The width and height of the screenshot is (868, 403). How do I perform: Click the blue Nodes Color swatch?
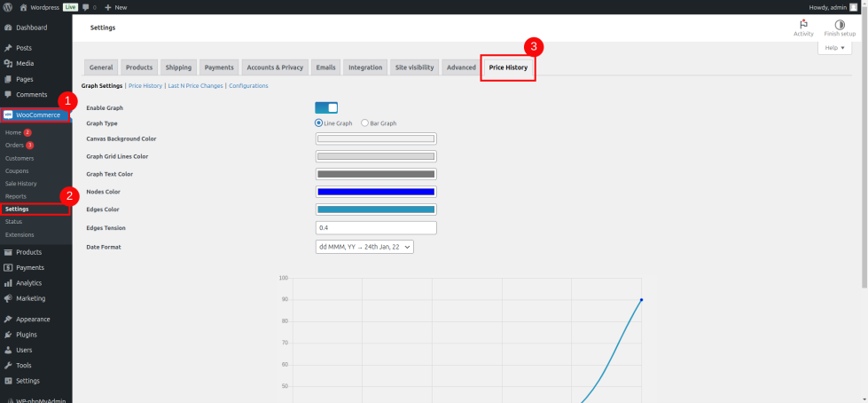point(376,191)
